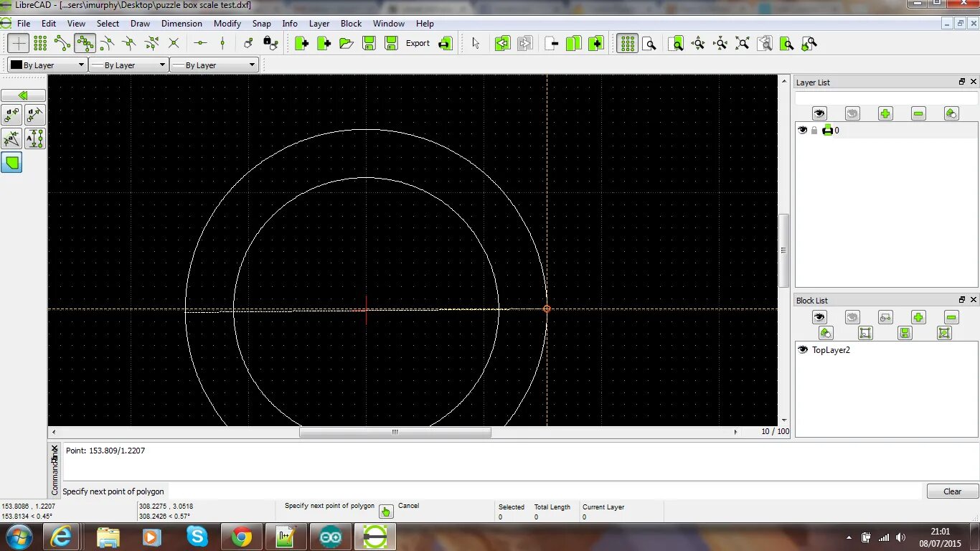Print the drawing
The width and height of the screenshot is (980, 551).
446,44
